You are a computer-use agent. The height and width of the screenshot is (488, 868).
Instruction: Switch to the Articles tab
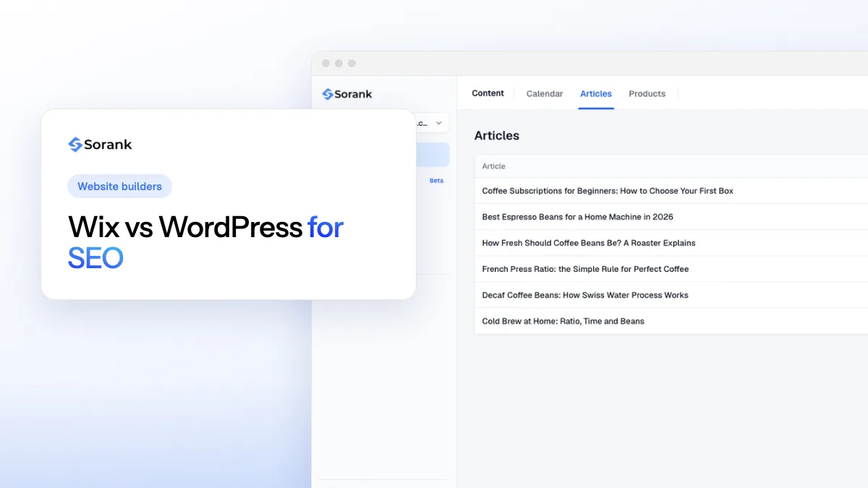click(596, 94)
